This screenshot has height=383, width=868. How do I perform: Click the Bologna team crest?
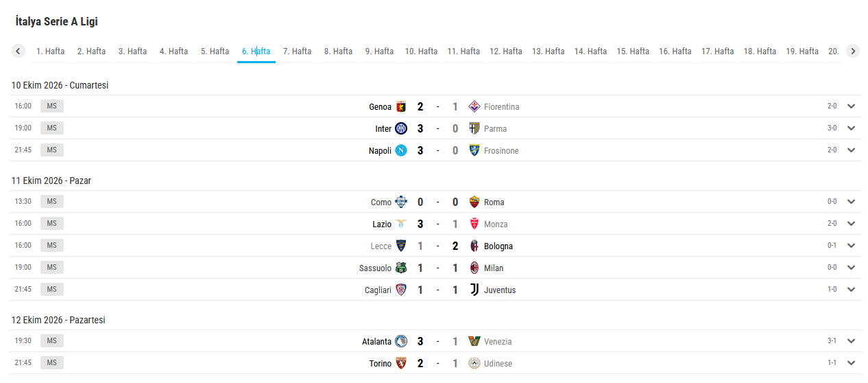(x=474, y=246)
